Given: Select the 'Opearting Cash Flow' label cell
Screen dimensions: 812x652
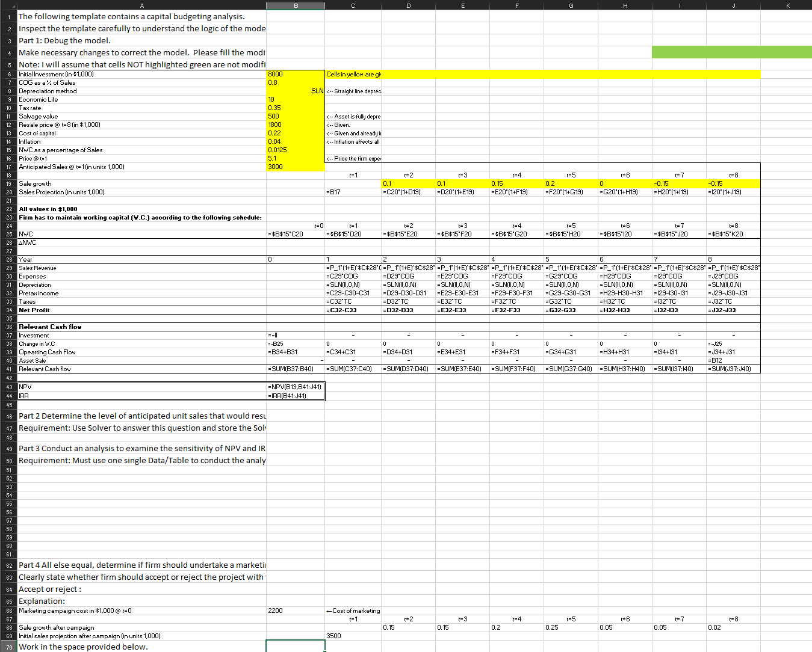Looking at the screenshot, I should [141, 352].
